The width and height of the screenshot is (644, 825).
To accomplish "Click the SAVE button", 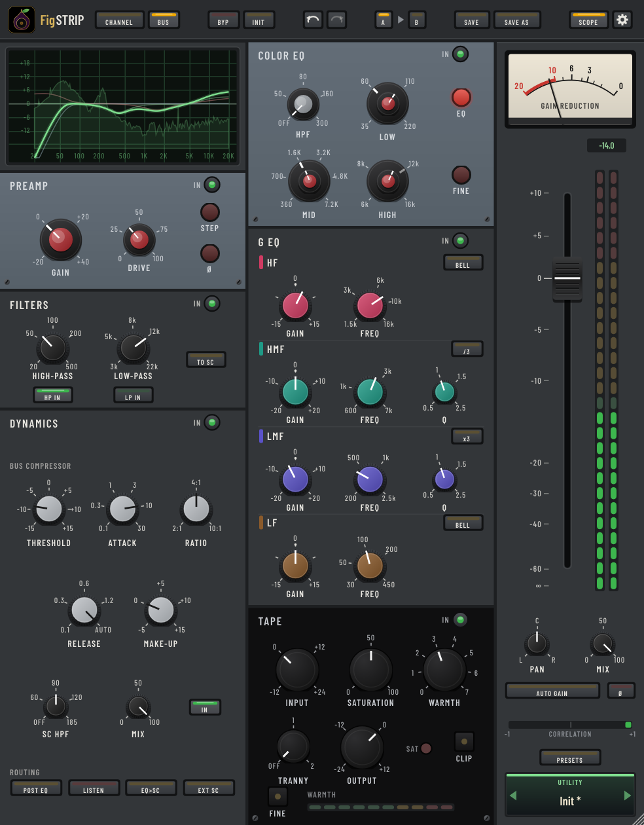I will tap(471, 20).
